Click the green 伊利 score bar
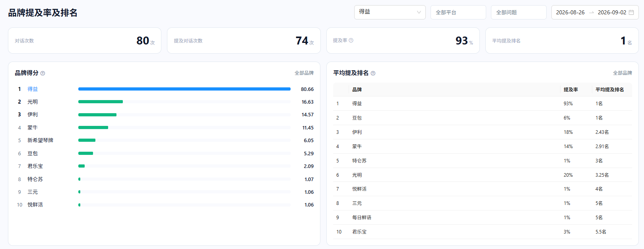The width and height of the screenshot is (644, 249). 97,115
